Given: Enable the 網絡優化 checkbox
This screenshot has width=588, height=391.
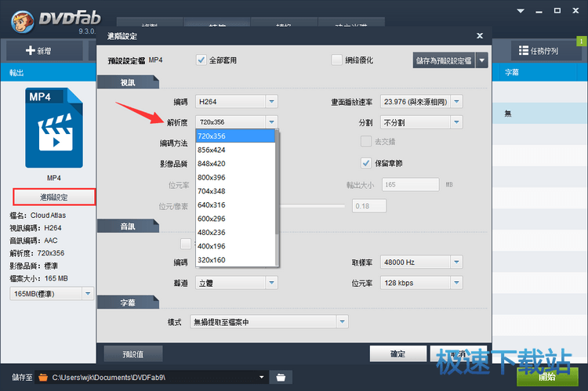Looking at the screenshot, I should pos(337,60).
